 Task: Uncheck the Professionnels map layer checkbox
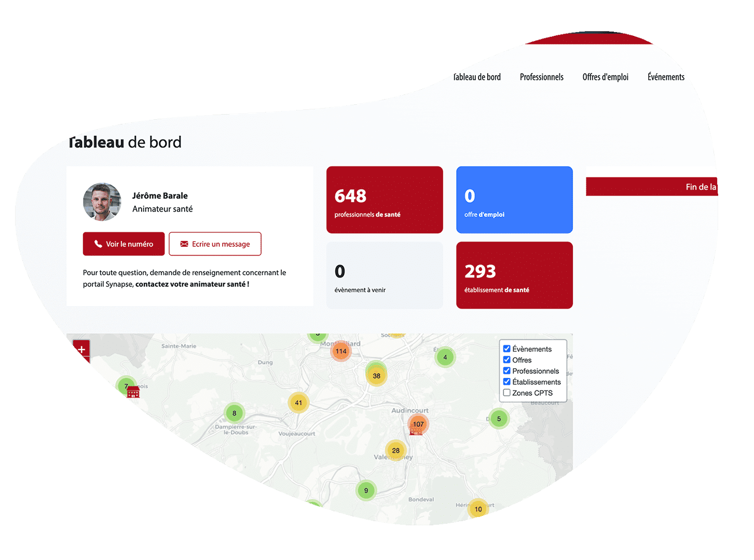coord(507,370)
